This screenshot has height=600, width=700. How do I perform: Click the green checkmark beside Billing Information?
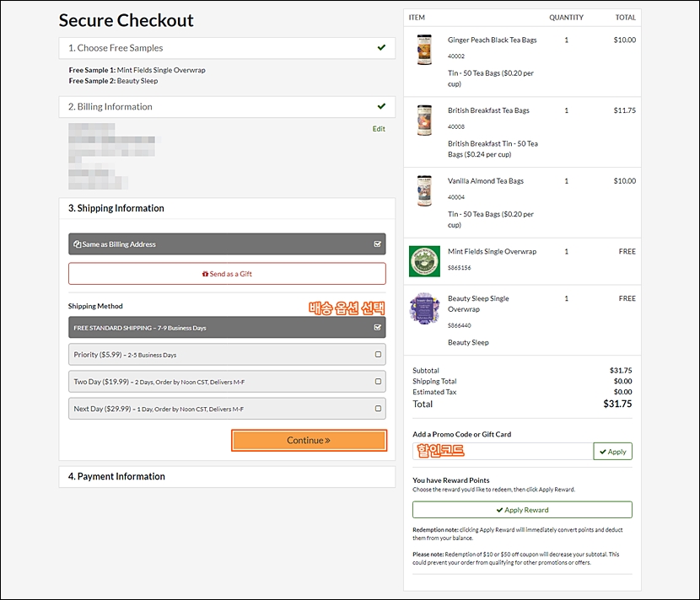click(x=381, y=106)
